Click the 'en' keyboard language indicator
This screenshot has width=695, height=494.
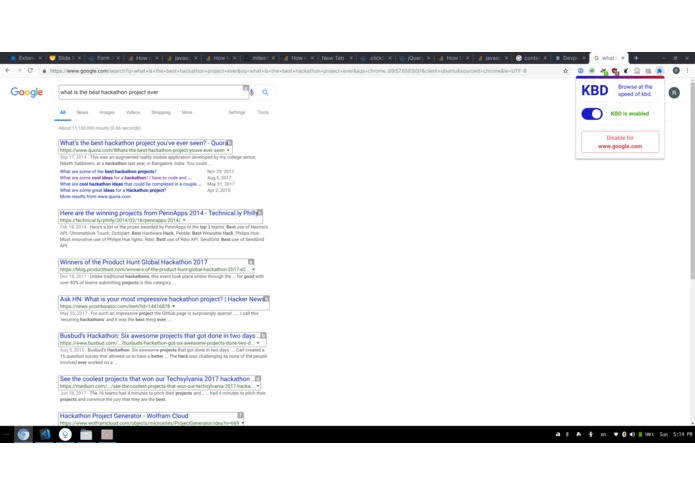603,435
